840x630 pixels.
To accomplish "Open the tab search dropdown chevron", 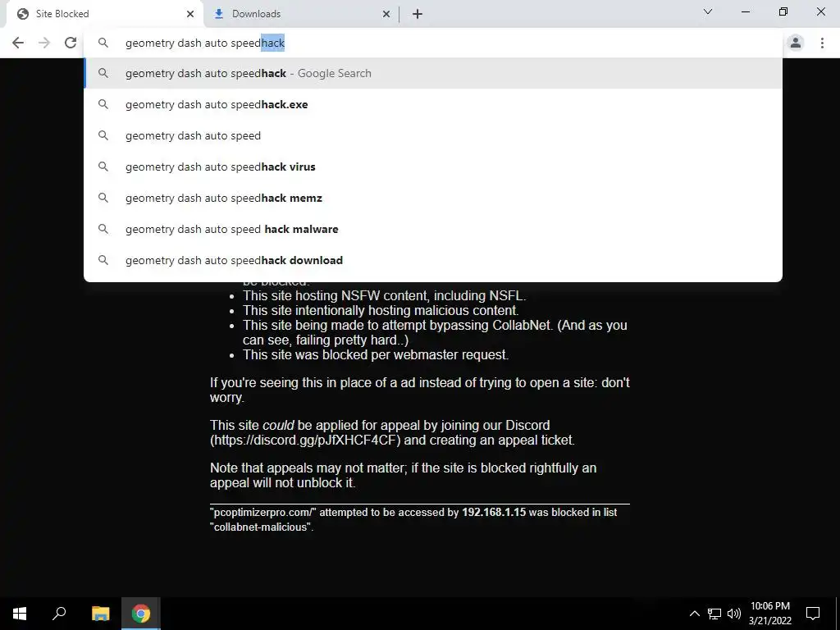I will pyautogui.click(x=708, y=11).
